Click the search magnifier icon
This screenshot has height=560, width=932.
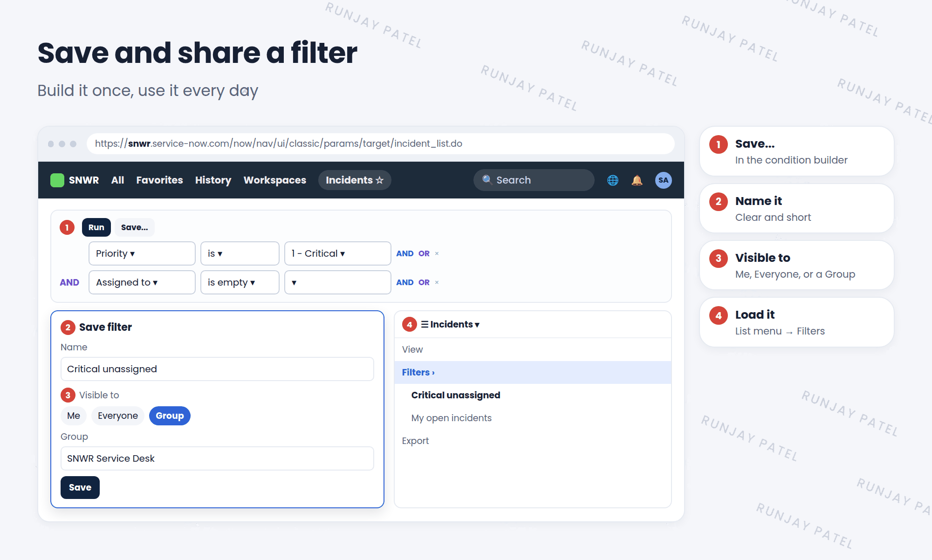click(x=487, y=180)
